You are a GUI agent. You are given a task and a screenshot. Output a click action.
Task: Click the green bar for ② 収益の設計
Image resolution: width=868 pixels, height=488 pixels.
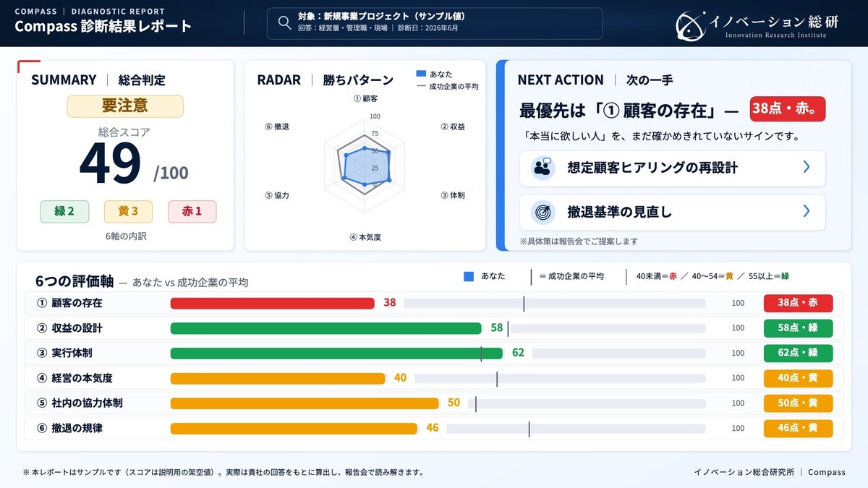pyautogui.click(x=325, y=328)
